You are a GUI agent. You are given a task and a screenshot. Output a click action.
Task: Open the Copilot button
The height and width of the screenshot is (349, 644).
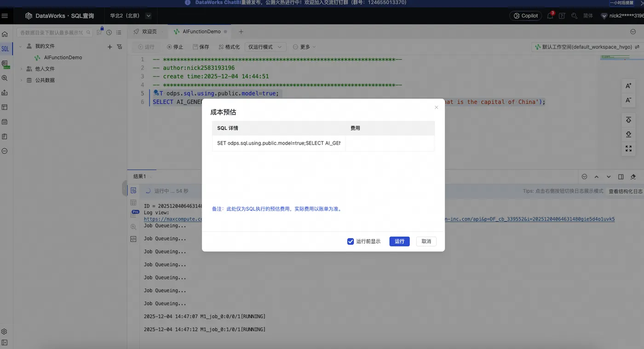tap(525, 16)
